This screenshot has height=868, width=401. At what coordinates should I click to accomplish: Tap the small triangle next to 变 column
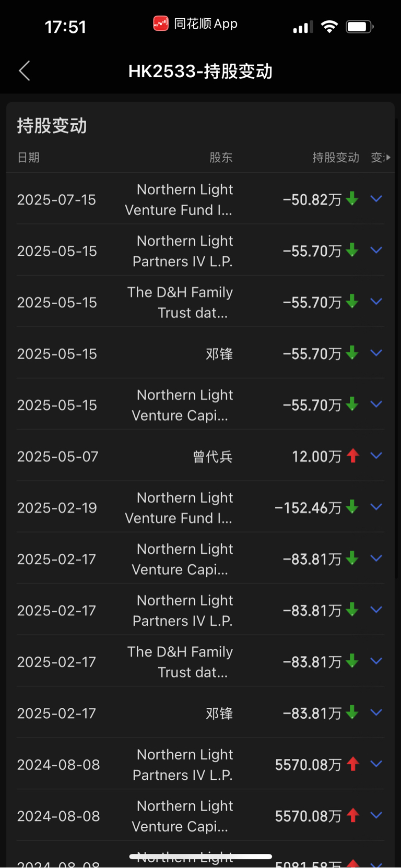[x=388, y=157]
